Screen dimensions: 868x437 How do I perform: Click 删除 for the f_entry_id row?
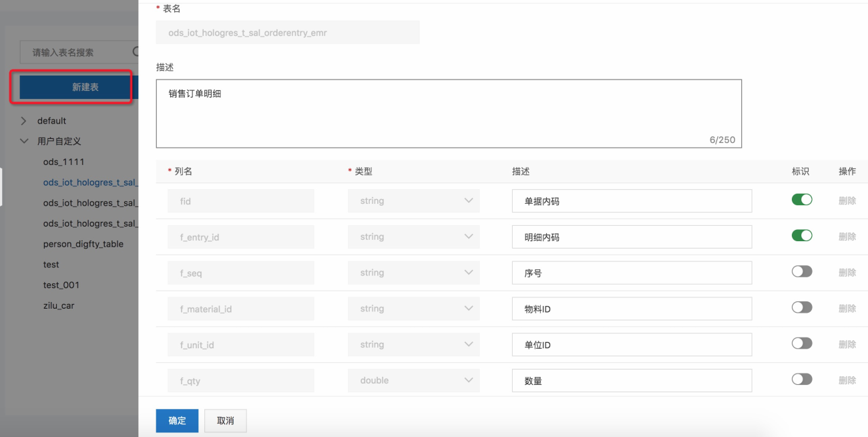click(847, 237)
